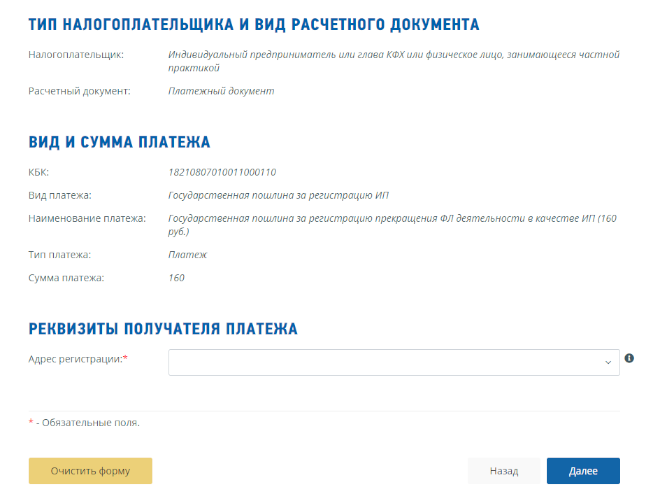
Task: Click the КБК value 18210807010011000110
Action: point(222,172)
